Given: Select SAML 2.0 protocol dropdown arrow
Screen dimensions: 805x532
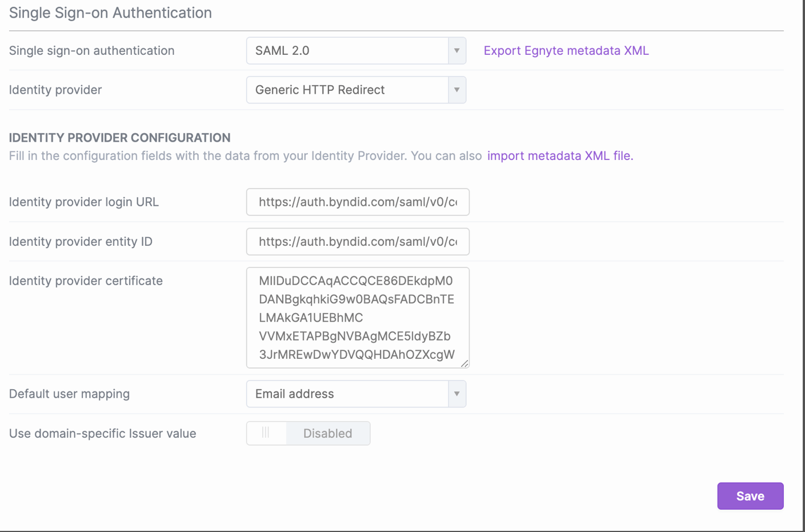Looking at the screenshot, I should point(456,50).
